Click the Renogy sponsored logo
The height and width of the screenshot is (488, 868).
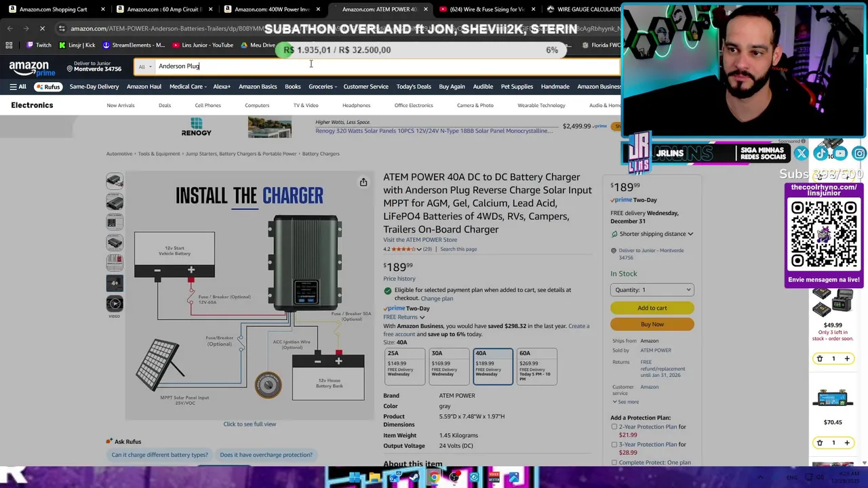point(197,127)
